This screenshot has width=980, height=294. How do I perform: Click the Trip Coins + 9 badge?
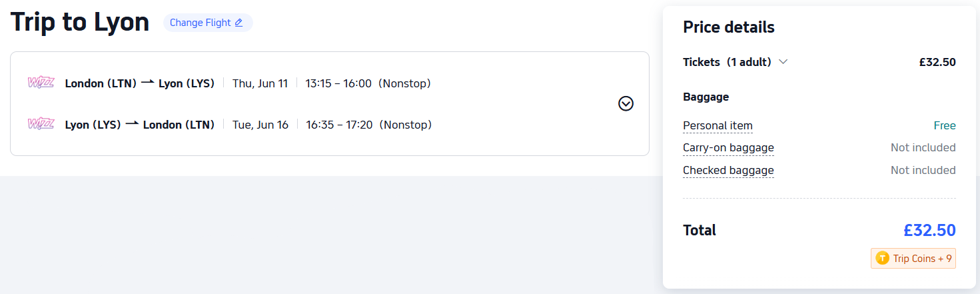(x=913, y=259)
